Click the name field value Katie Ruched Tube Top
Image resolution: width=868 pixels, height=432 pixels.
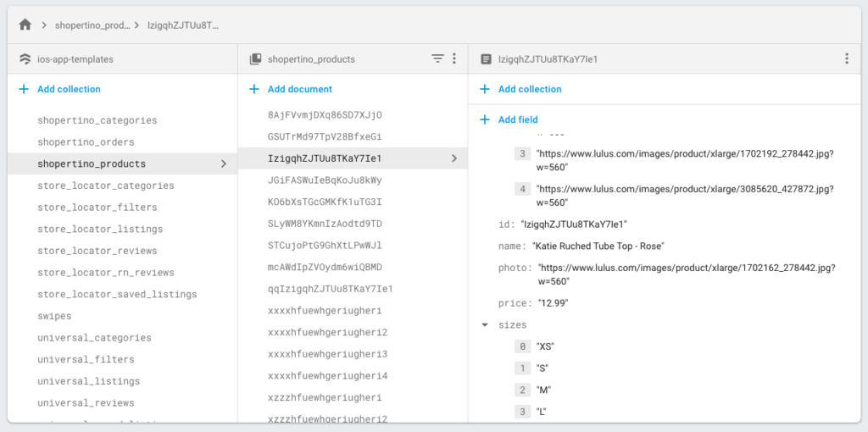[598, 246]
